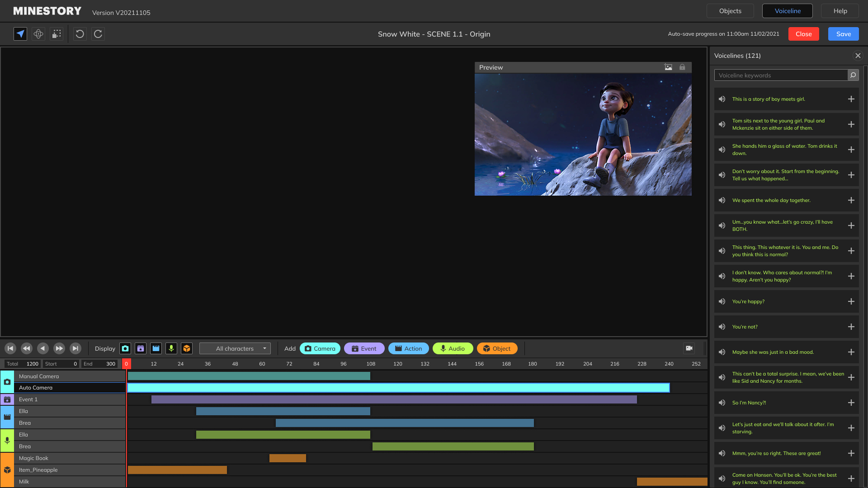Jump to timeline end

[x=75, y=348]
